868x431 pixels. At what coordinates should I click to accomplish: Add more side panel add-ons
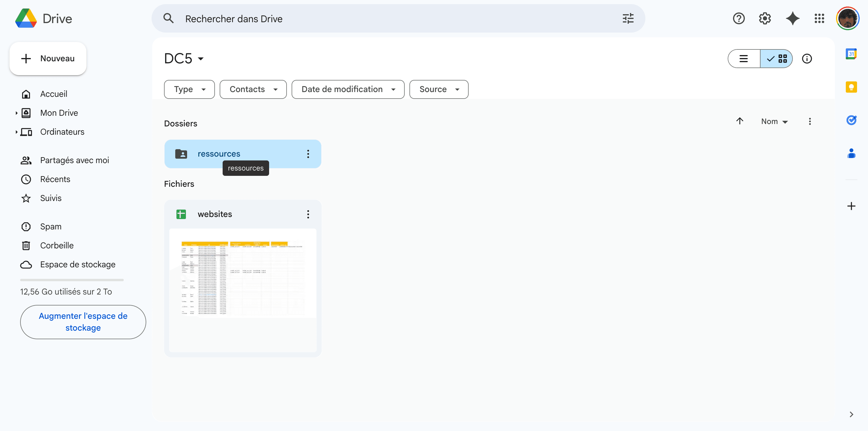(851, 206)
